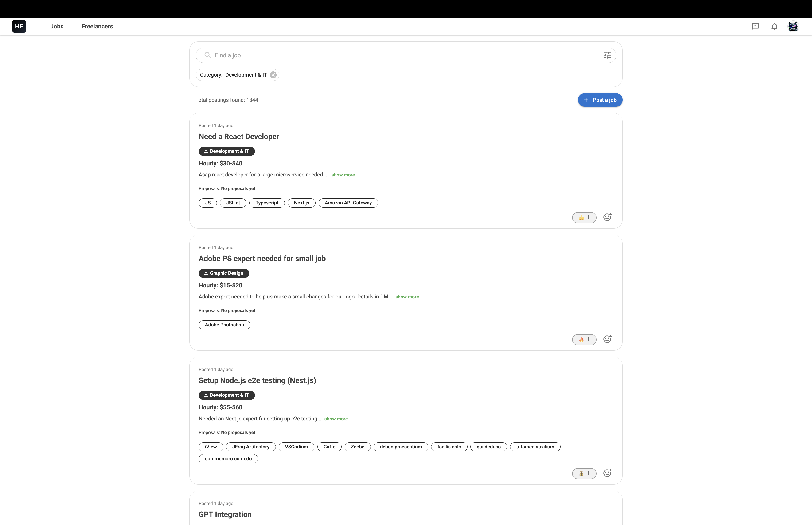The image size is (812, 525).
Task: Toggle the fire reaction on Adobe PS job
Action: 584,340
